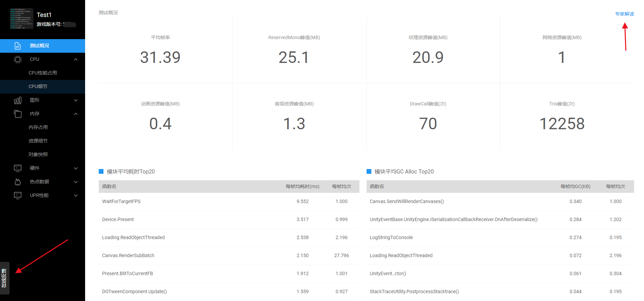The image size is (644, 301).
Task: Click 0.340 GC value
Action: point(576,201)
